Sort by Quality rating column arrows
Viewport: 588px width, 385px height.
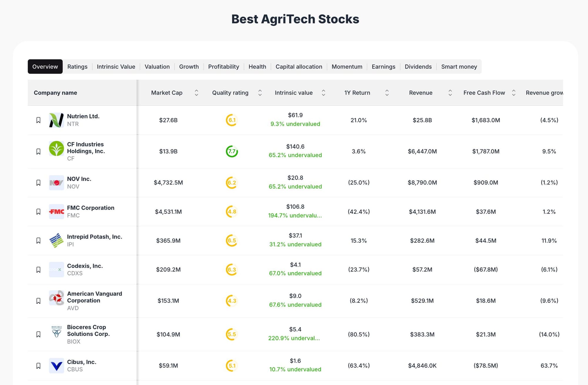coord(260,93)
